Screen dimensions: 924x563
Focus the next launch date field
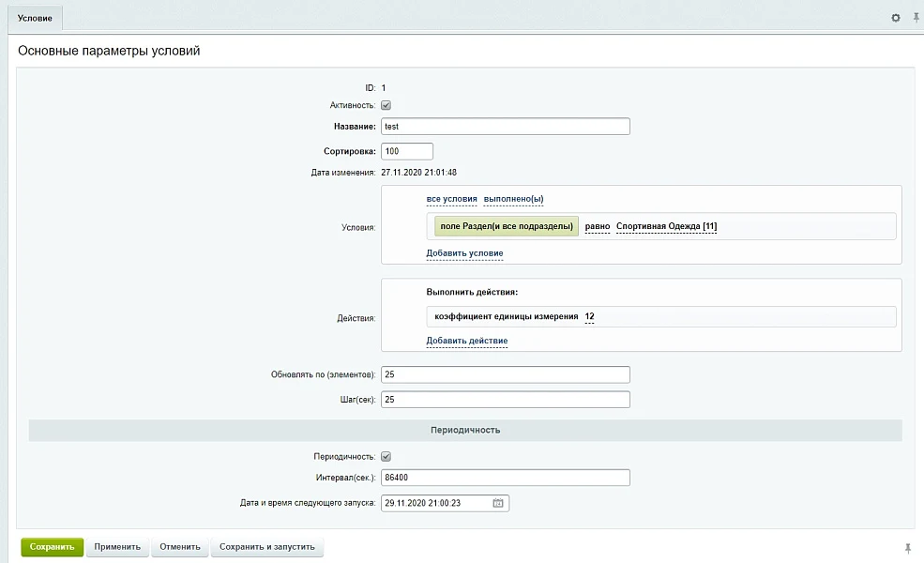pyautogui.click(x=445, y=503)
